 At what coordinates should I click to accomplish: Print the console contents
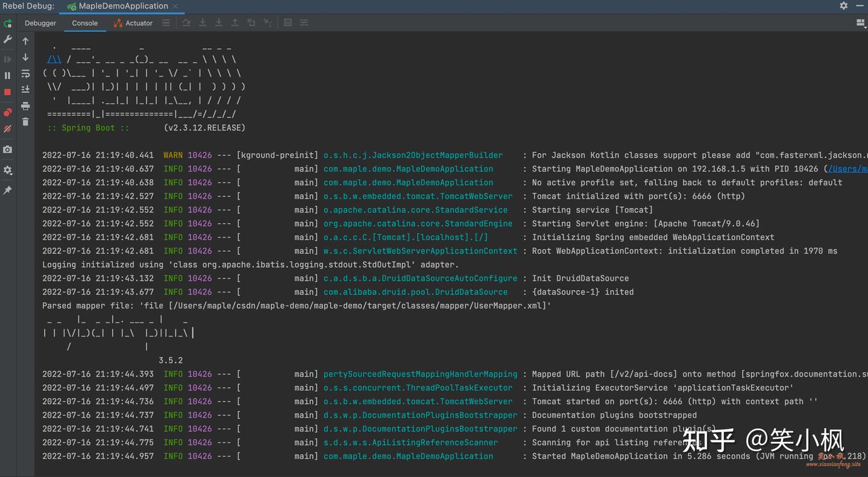click(25, 106)
